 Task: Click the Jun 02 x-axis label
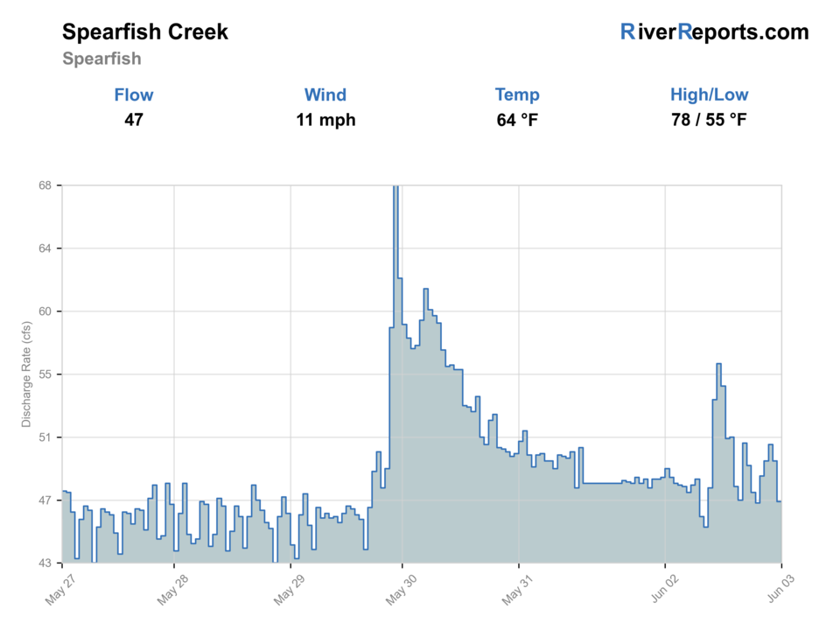pyautogui.click(x=665, y=588)
